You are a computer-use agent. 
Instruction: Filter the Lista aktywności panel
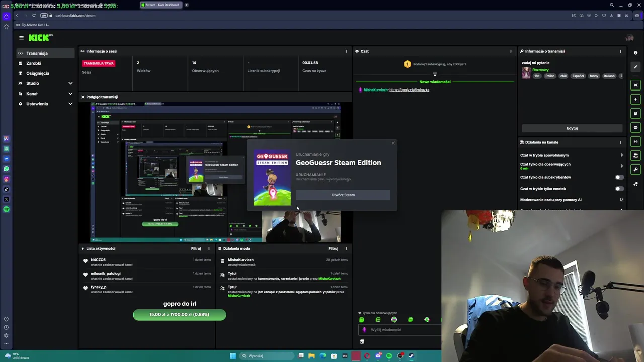pyautogui.click(x=196, y=248)
